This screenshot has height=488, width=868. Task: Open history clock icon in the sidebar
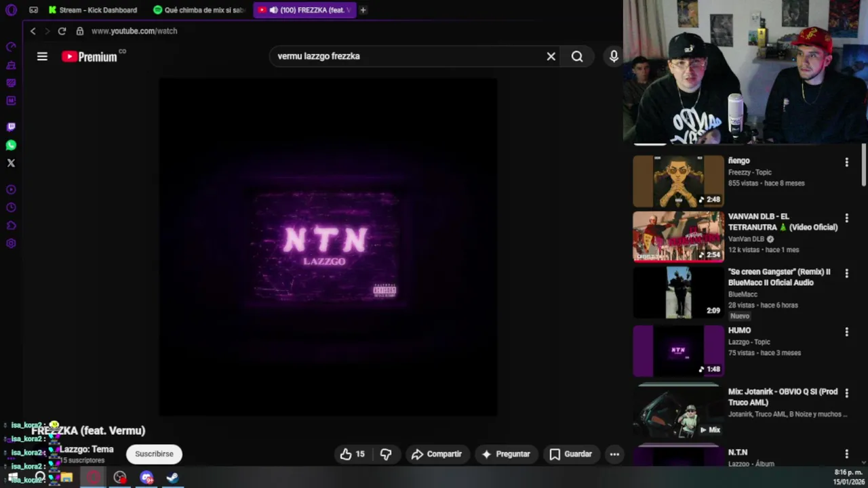click(11, 207)
